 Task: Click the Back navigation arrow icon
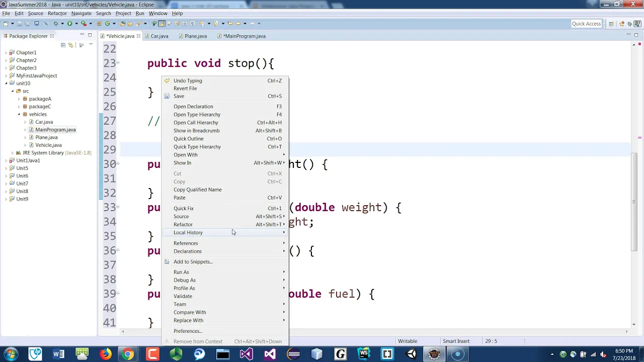coord(238,24)
